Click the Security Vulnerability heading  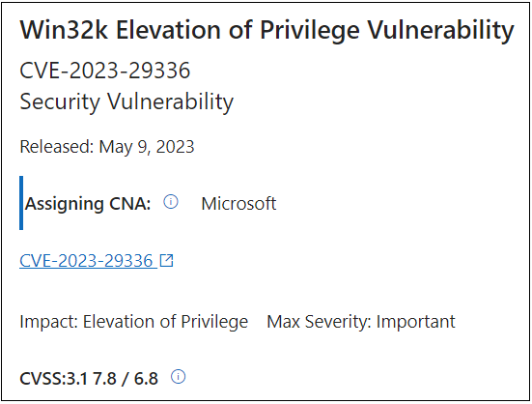pos(126,101)
